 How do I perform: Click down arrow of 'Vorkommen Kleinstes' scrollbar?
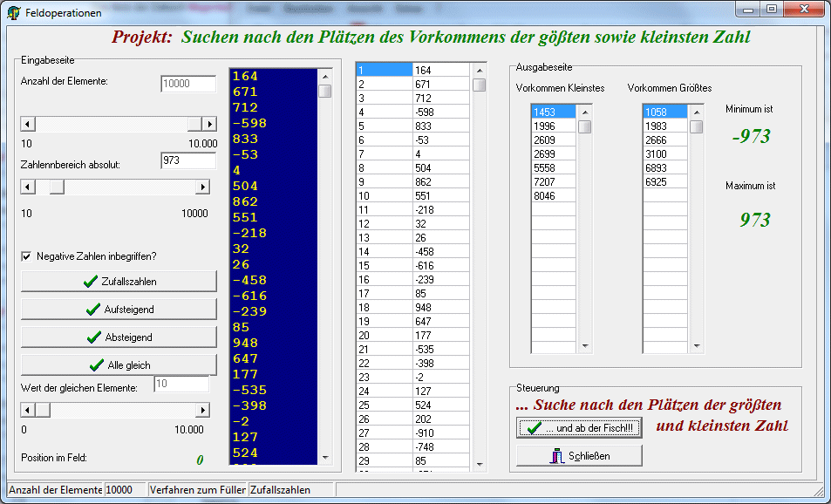pyautogui.click(x=585, y=346)
